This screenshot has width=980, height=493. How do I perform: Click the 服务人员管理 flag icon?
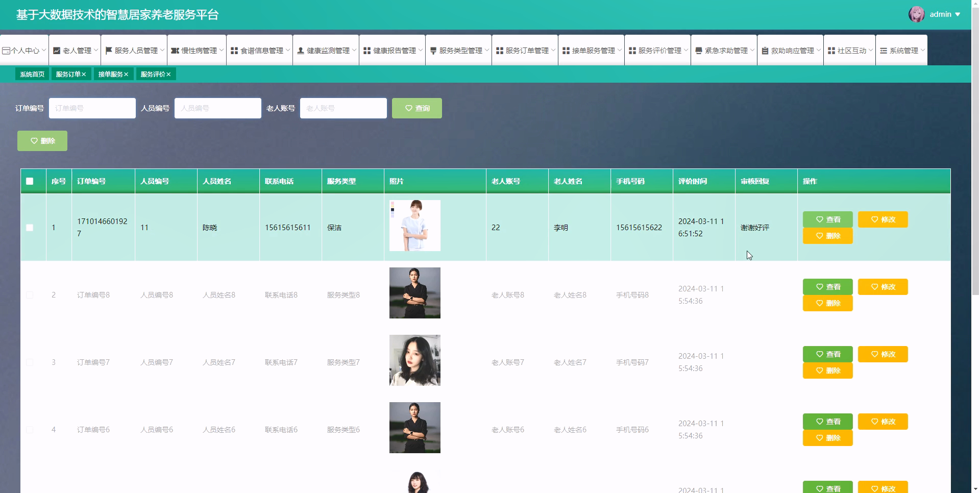click(109, 51)
